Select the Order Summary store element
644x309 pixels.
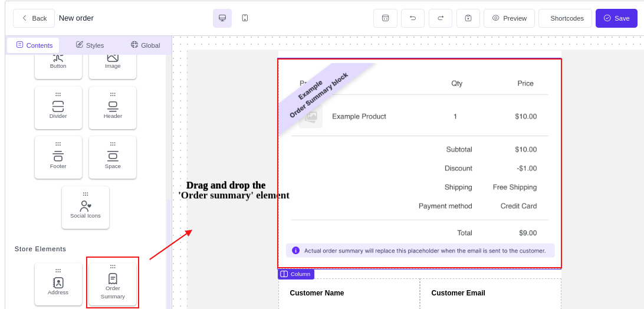coord(113,284)
